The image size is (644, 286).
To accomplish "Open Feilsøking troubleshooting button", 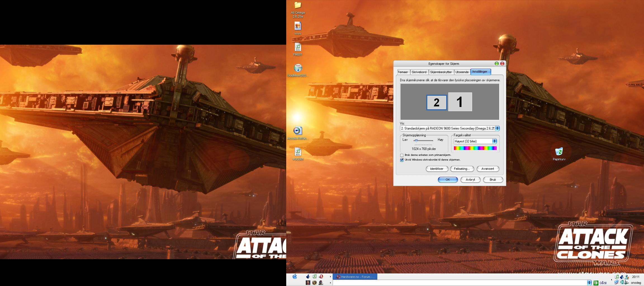I will point(462,169).
